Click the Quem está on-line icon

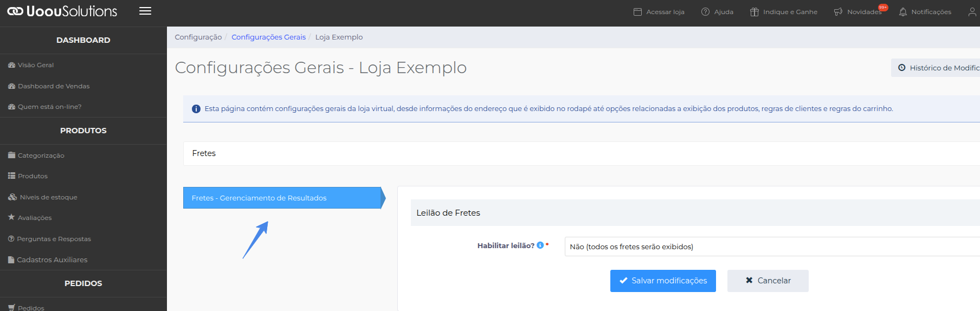point(11,107)
